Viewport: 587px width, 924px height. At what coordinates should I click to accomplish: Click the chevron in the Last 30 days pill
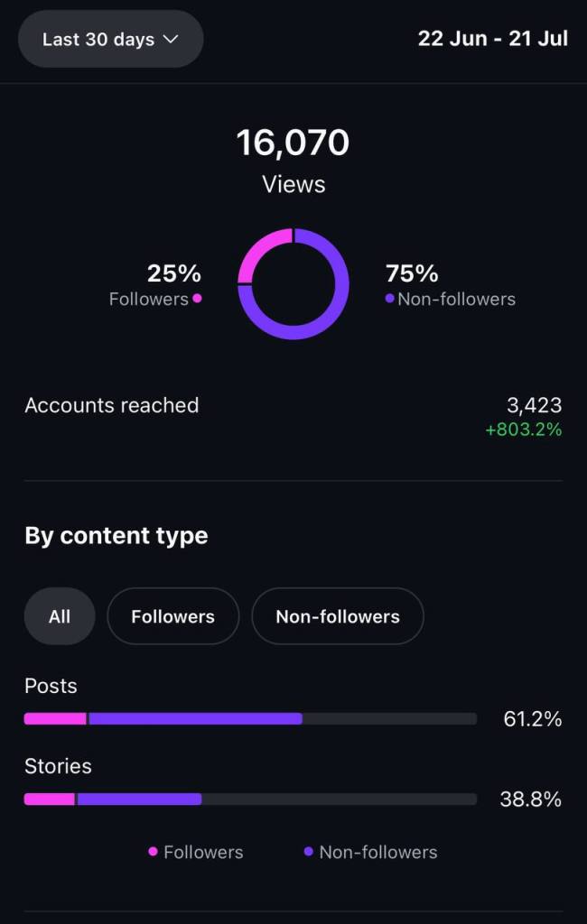pyautogui.click(x=171, y=40)
